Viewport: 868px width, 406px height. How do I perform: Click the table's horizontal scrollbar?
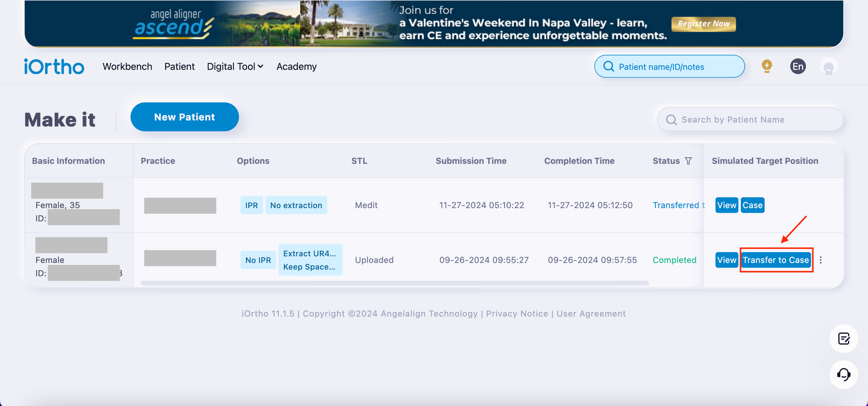[x=395, y=283]
